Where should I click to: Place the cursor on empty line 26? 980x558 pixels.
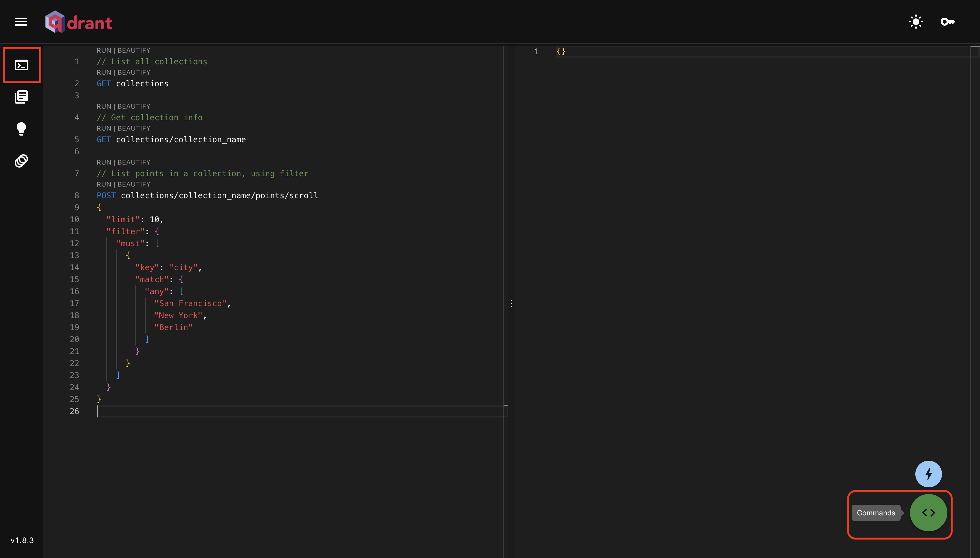tap(301, 411)
